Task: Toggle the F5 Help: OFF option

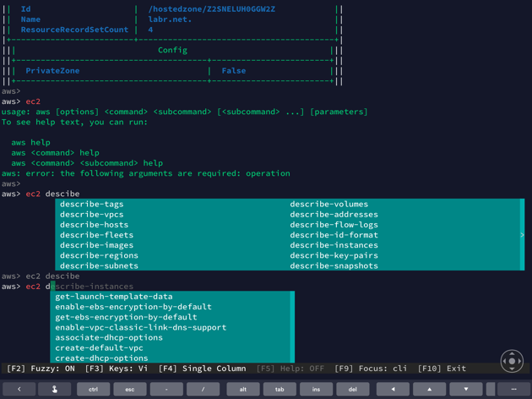Action: pos(290,369)
